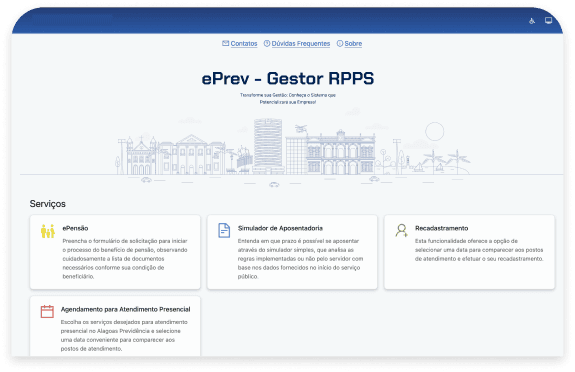Click the envelope icon beside Contatos
This screenshot has width=575, height=372.
226,43
